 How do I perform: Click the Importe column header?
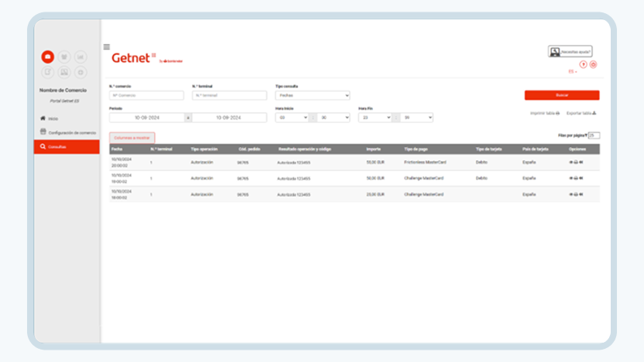click(373, 149)
